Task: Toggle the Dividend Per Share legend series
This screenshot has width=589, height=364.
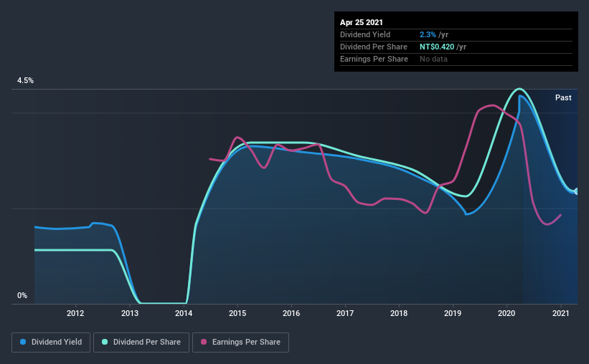Action: [x=141, y=343]
